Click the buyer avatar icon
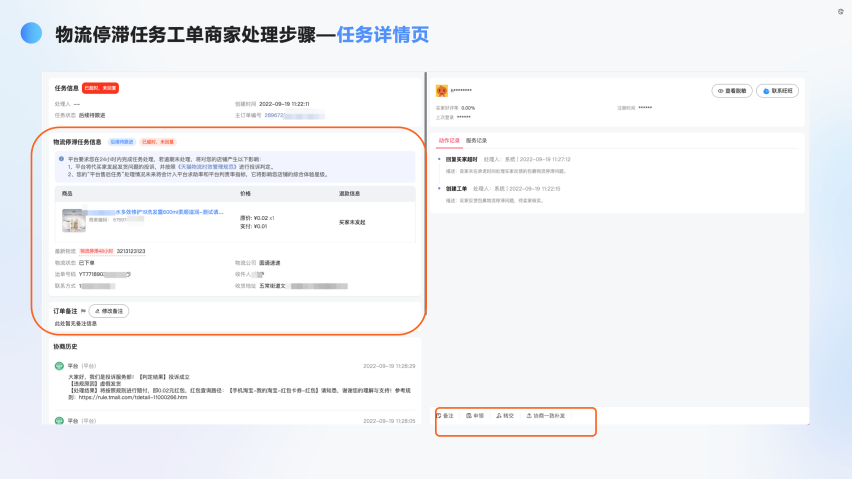 pos(442,91)
